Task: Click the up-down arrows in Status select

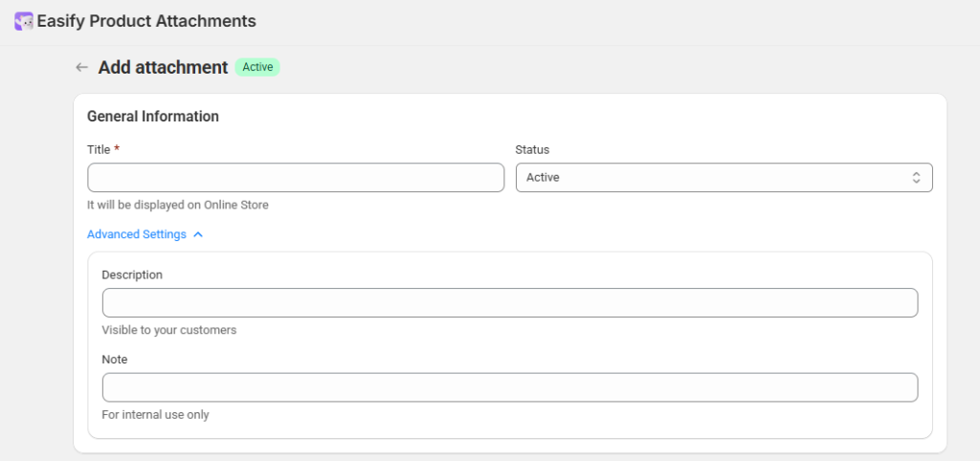Action: click(x=916, y=177)
